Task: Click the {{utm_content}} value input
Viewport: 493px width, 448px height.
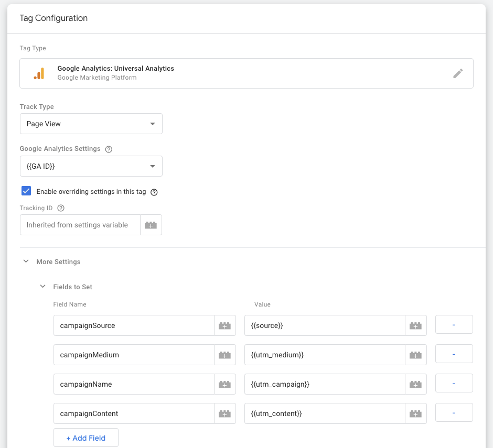Action: 325,414
